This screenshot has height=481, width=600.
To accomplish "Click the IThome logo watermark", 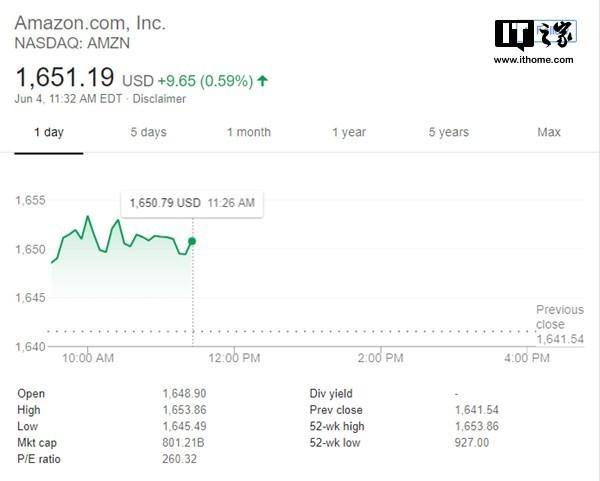I will [536, 34].
